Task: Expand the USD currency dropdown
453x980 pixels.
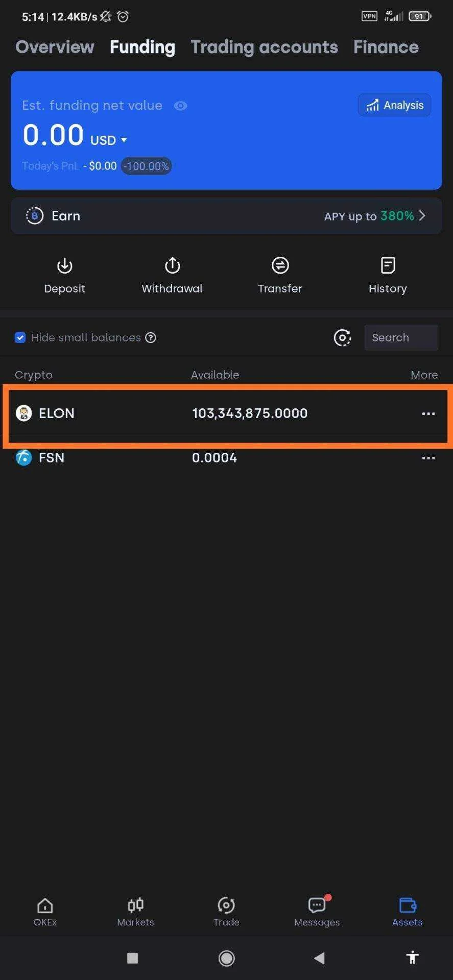Action: click(x=108, y=140)
